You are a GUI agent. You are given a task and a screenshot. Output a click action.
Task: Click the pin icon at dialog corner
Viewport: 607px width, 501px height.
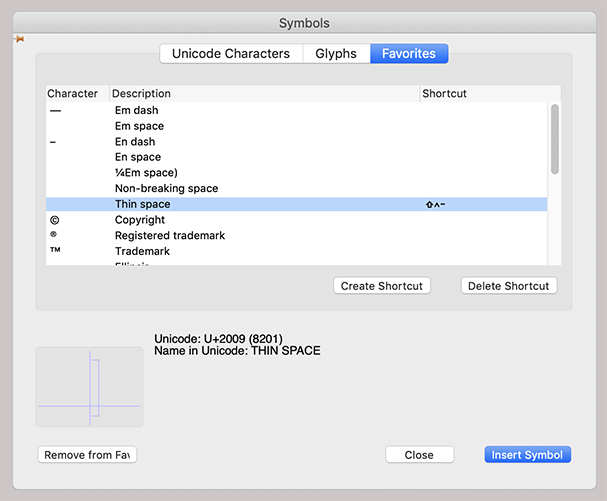point(19,39)
